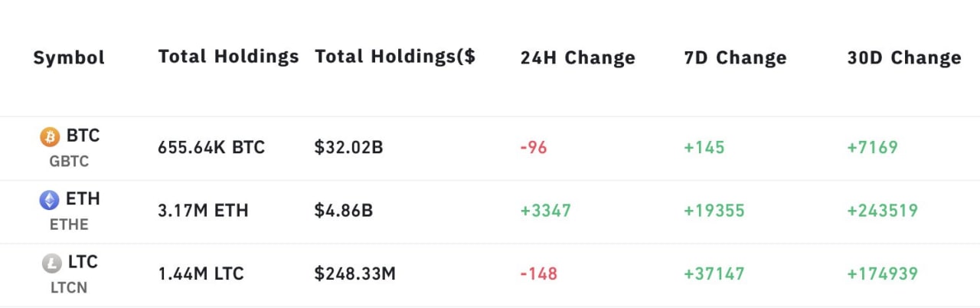The width and height of the screenshot is (980, 308).
Task: Click the grey Litecoin coin icon
Action: (51, 264)
